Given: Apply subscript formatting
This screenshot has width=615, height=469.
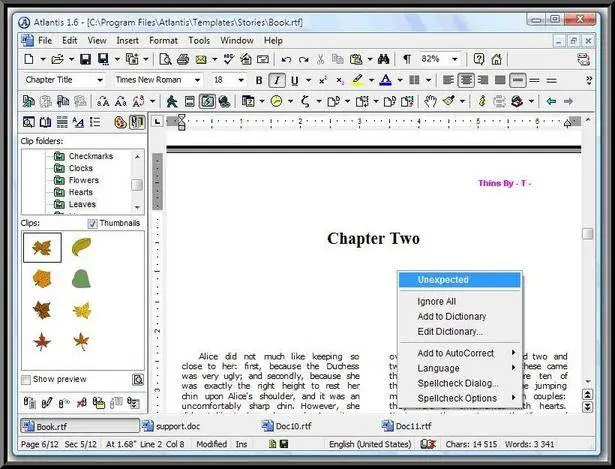Looking at the screenshot, I should [340, 80].
